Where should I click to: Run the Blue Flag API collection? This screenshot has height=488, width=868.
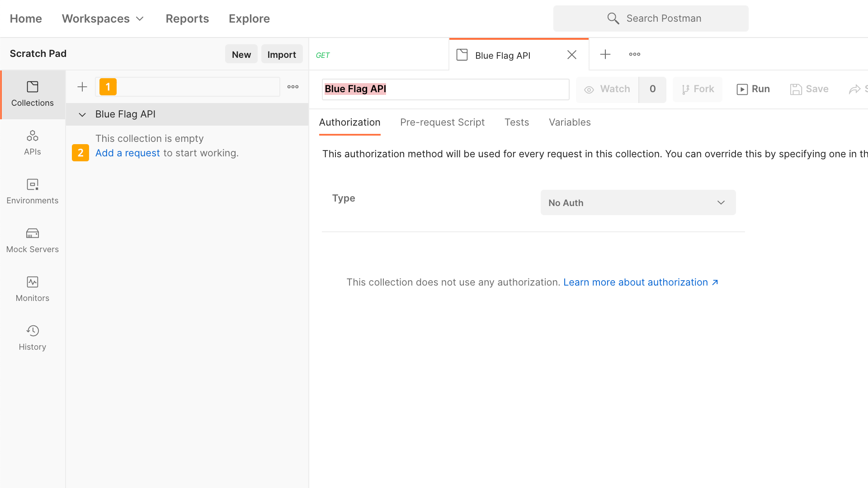753,89
